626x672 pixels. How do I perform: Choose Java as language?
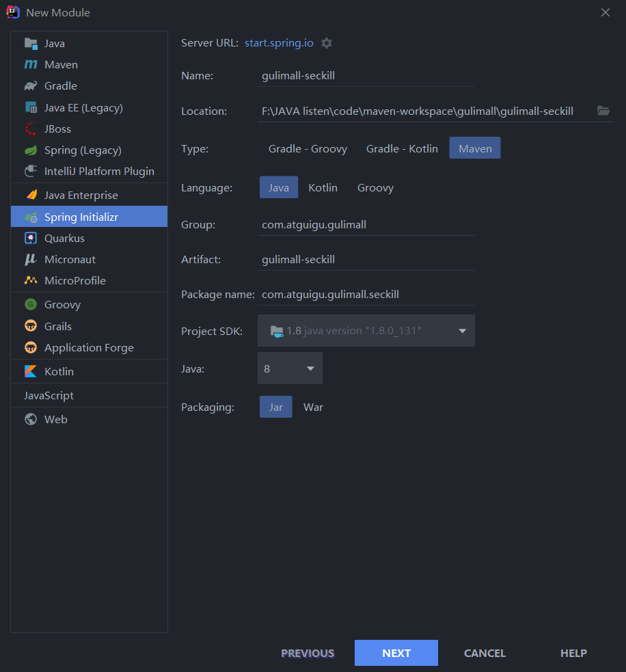pyautogui.click(x=279, y=187)
